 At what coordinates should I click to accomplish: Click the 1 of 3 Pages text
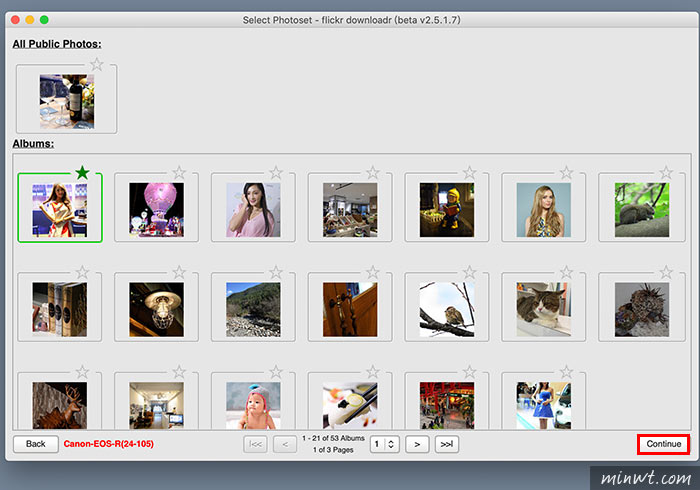333,450
